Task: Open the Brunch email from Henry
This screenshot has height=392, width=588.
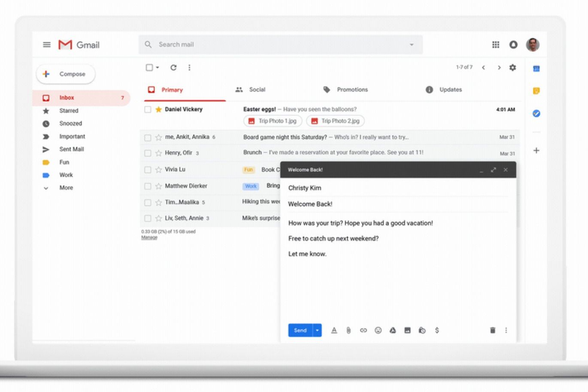Action: click(x=330, y=153)
